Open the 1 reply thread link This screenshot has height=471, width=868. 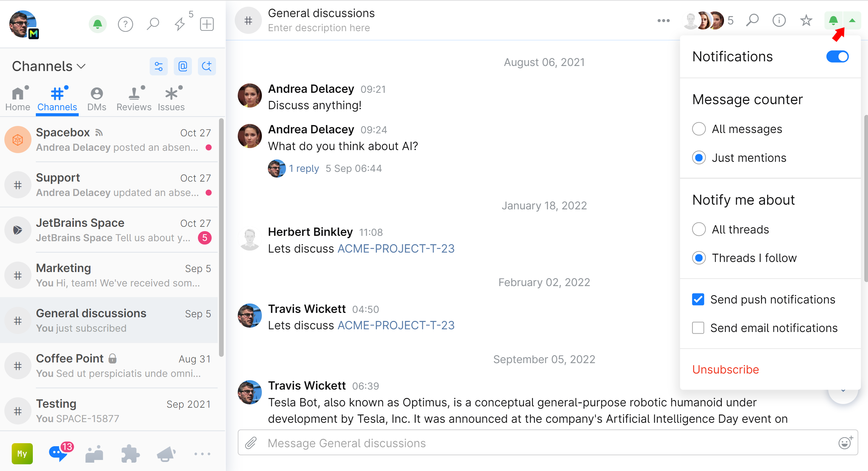click(304, 169)
